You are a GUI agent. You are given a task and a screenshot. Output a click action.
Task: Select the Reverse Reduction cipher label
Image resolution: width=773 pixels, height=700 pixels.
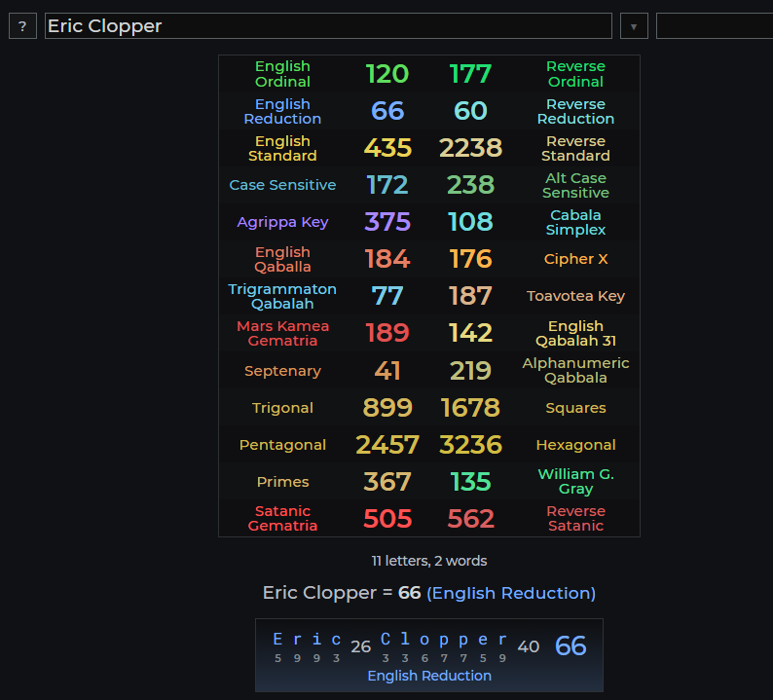click(575, 111)
